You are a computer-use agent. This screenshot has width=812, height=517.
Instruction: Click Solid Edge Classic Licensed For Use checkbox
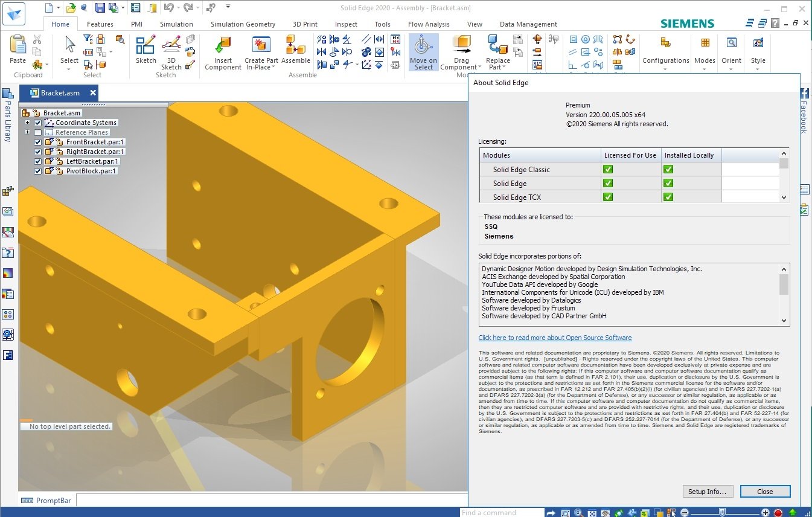[x=608, y=169]
